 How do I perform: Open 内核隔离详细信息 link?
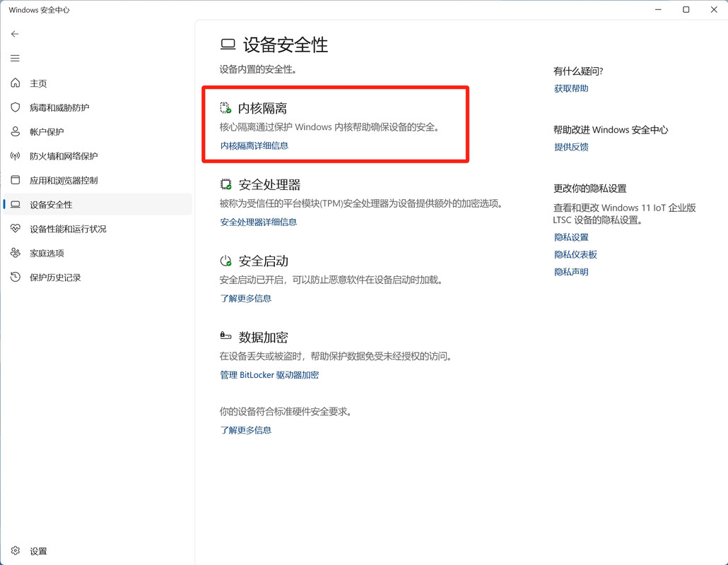[254, 145]
